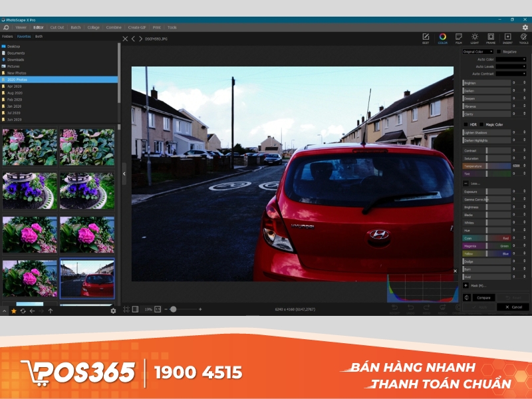Switch to the Batch tab
This screenshot has width=532, height=399.
coord(76,27)
